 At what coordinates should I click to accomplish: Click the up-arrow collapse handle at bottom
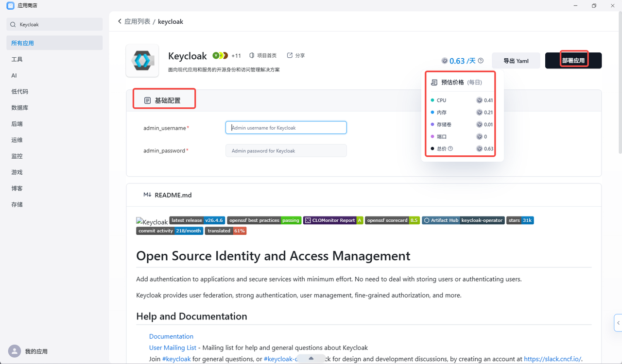pyautogui.click(x=311, y=358)
